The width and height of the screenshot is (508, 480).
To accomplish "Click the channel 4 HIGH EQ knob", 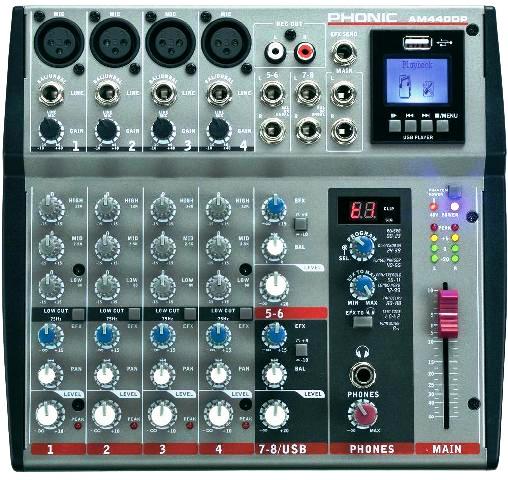I will pos(218,208).
